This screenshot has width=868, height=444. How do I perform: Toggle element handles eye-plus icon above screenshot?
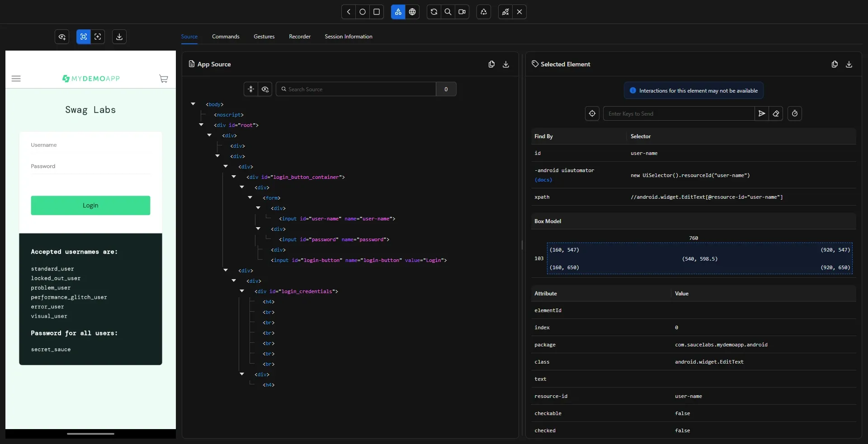tap(62, 37)
